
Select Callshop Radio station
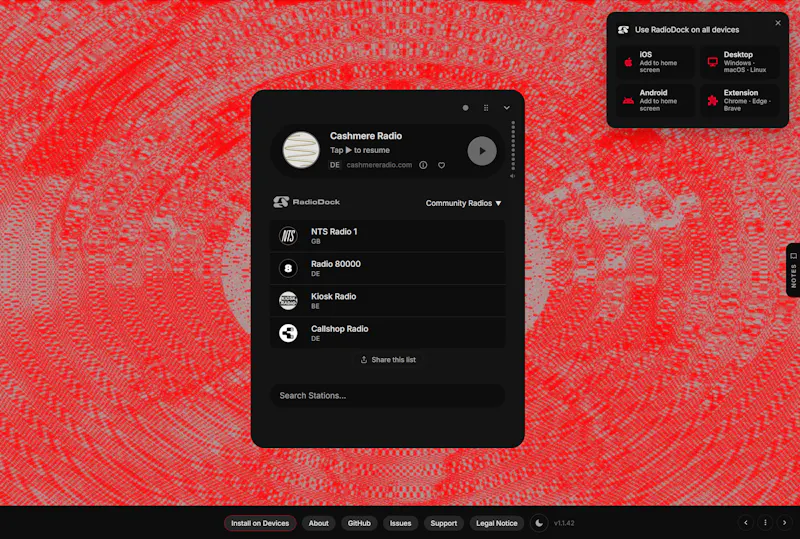388,333
